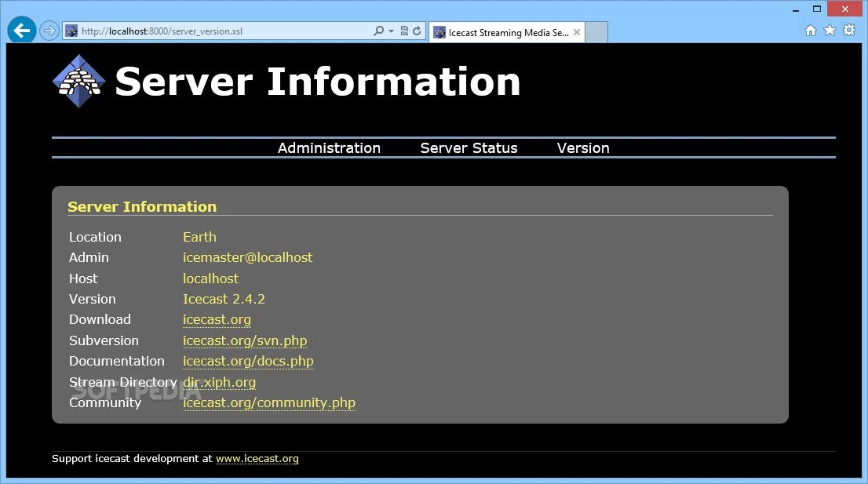
Task: Open the icecast.org/docs.php link
Action: (x=248, y=361)
